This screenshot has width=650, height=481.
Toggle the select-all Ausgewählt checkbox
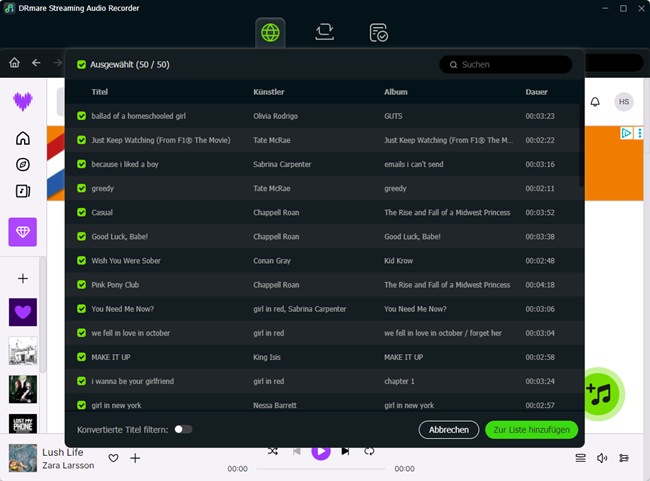click(x=81, y=64)
